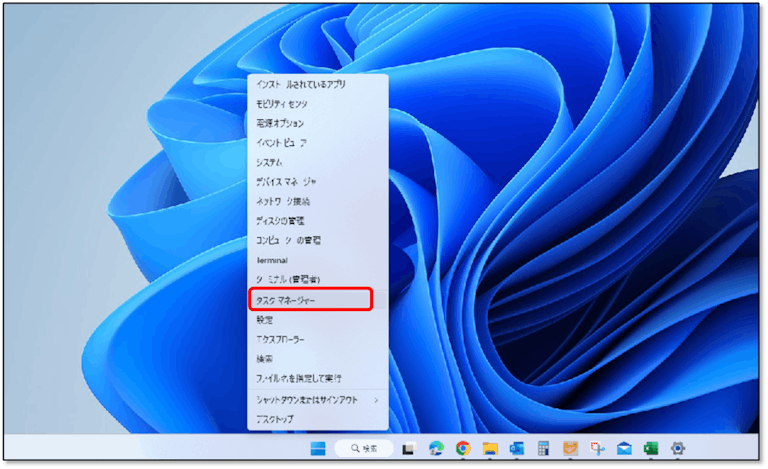
Task: Launch Google Chrome from the taskbar
Action: pos(463,448)
